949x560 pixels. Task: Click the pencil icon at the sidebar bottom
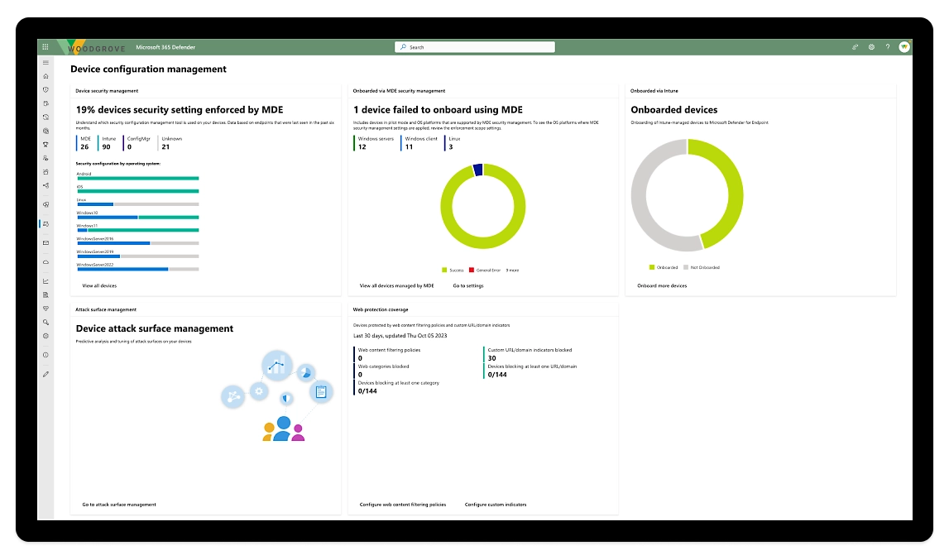point(46,374)
